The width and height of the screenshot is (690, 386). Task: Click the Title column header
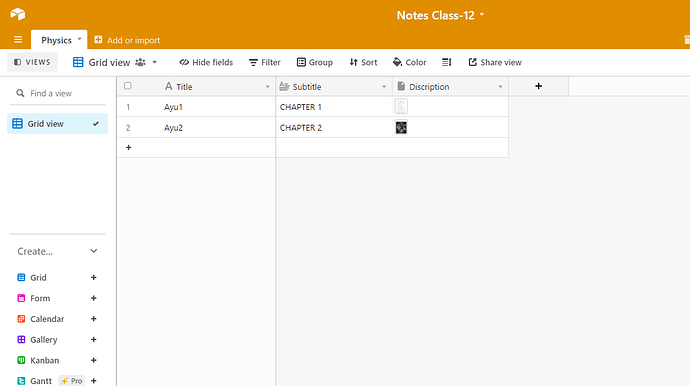tap(218, 87)
